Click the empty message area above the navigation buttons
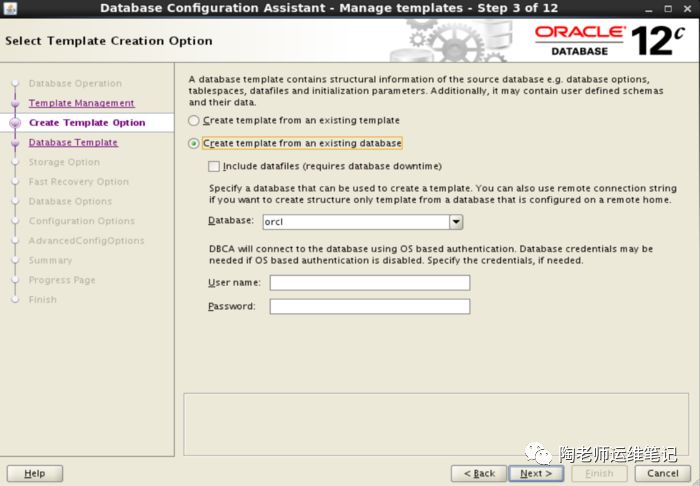The image size is (700, 486). click(x=436, y=424)
